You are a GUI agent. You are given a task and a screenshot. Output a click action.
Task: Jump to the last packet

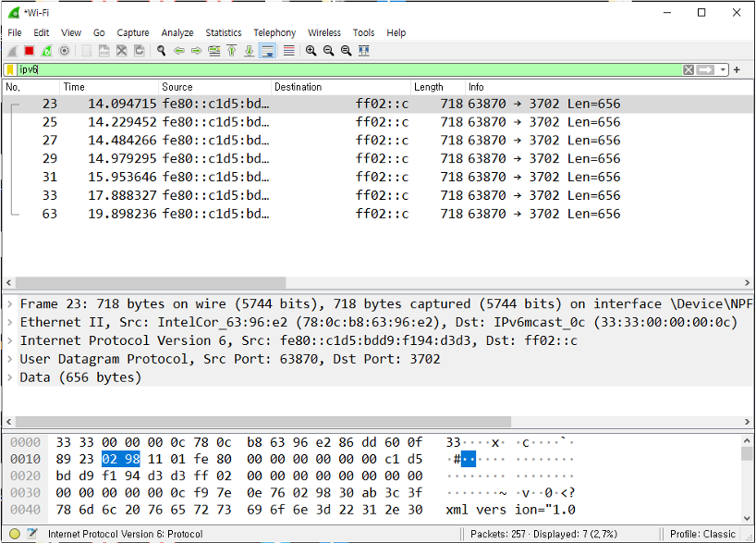[x=250, y=51]
